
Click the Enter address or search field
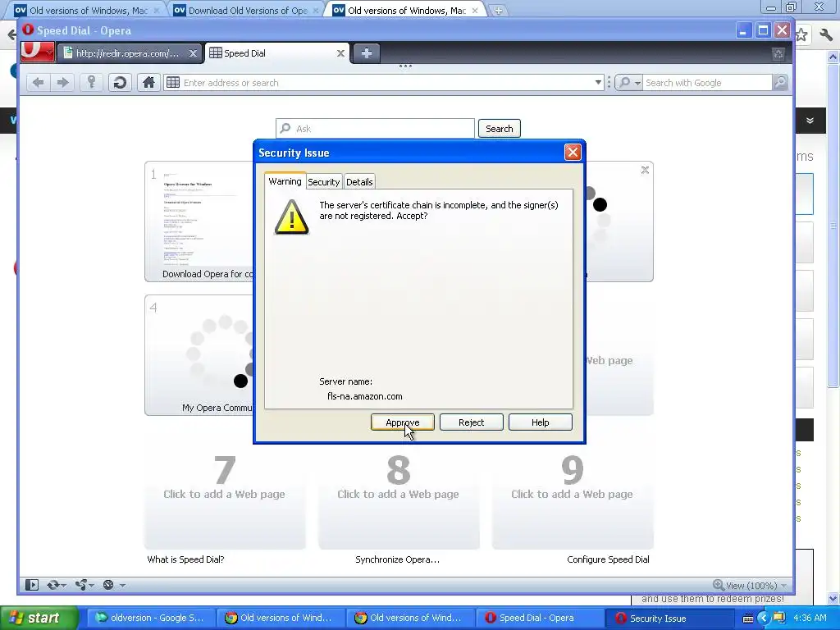tap(384, 83)
